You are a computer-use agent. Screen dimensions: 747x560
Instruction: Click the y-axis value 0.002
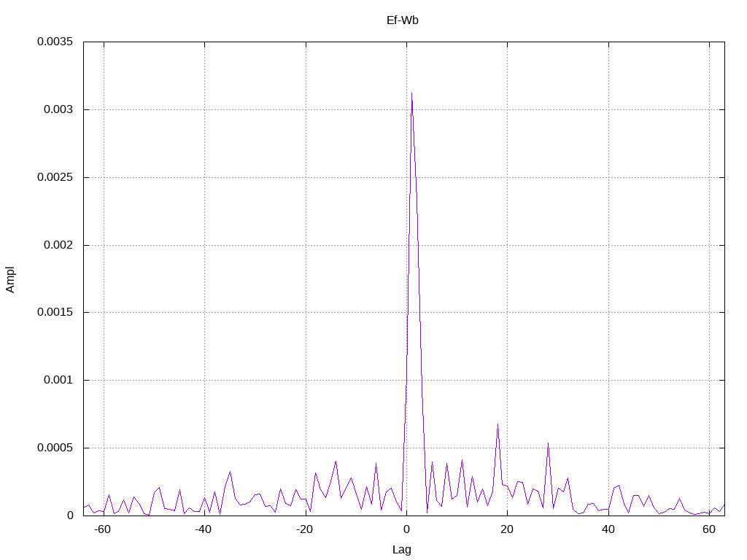58,245
